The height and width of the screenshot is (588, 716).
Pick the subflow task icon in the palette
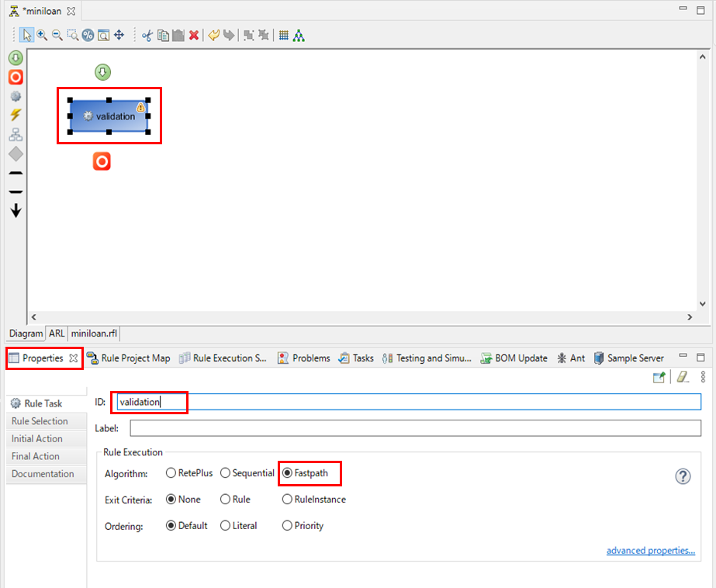pyautogui.click(x=16, y=134)
